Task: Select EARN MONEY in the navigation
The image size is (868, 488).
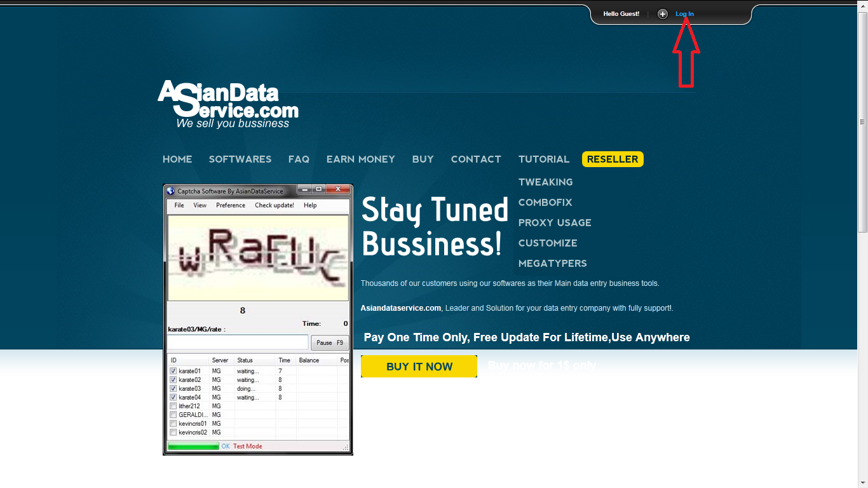Action: point(361,159)
